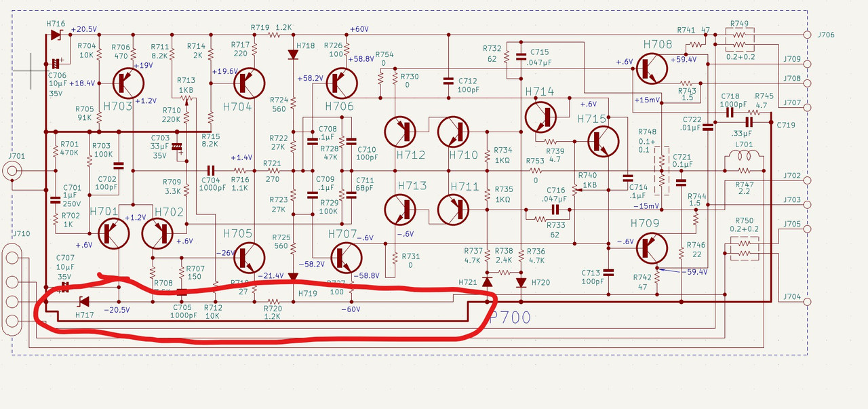Select transistor H714 symbol
868x409 pixels.
tap(540, 117)
